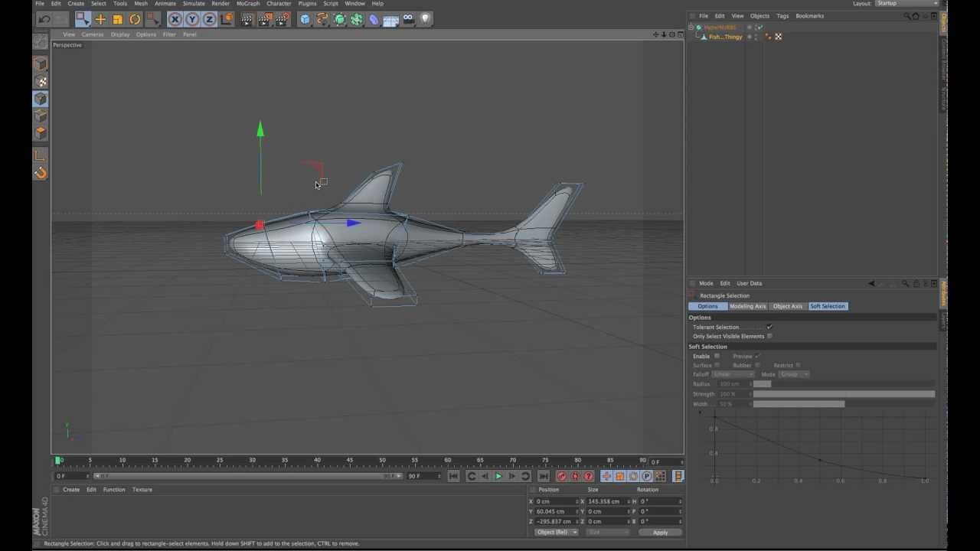Open Attributes Mode menu
Image resolution: width=980 pixels, height=551 pixels.
pos(706,283)
